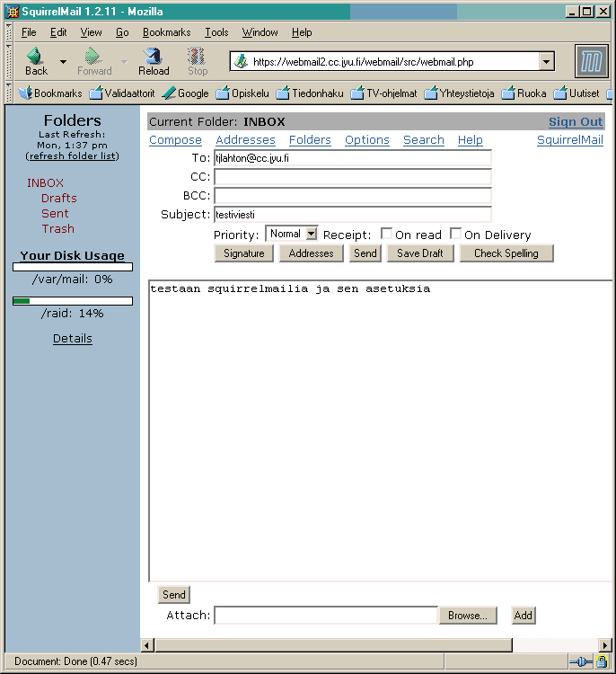Click the Options link
This screenshot has height=674, width=616.
coord(367,139)
